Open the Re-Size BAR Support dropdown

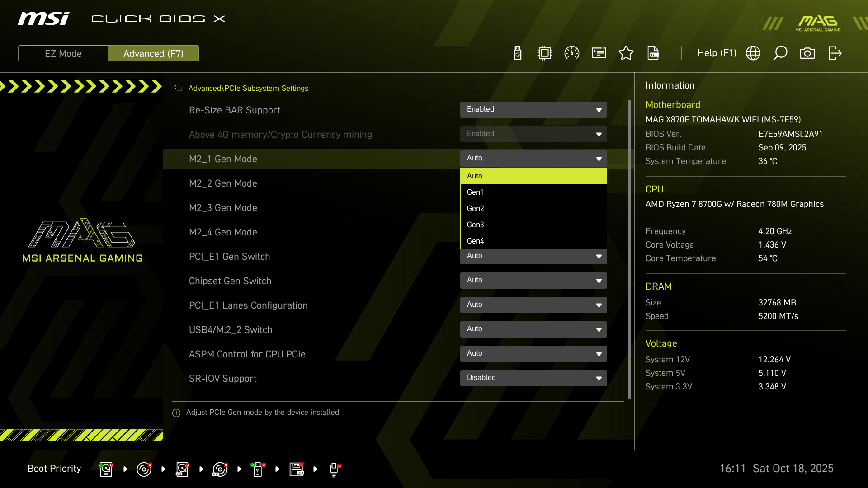(x=533, y=110)
